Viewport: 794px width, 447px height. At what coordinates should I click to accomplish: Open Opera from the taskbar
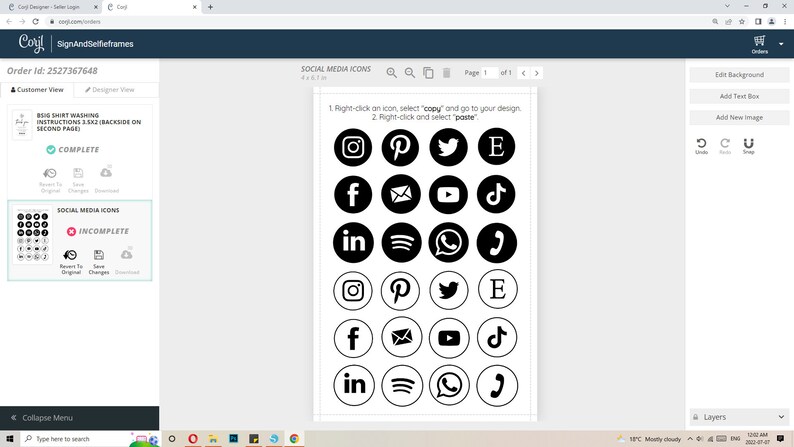pyautogui.click(x=193, y=438)
